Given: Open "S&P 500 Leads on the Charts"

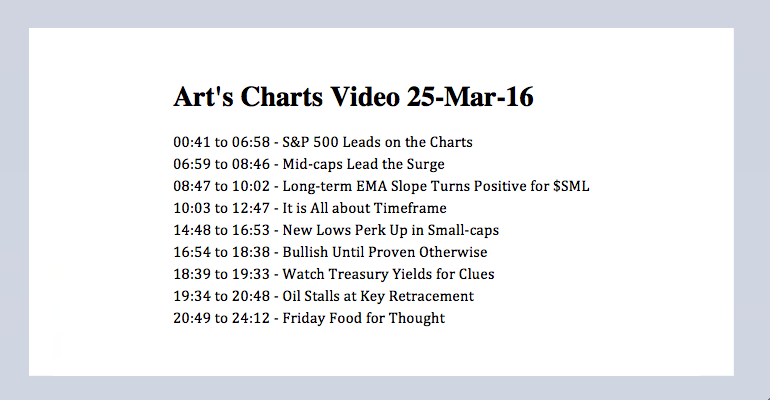Looking at the screenshot, I should (x=377, y=142).
